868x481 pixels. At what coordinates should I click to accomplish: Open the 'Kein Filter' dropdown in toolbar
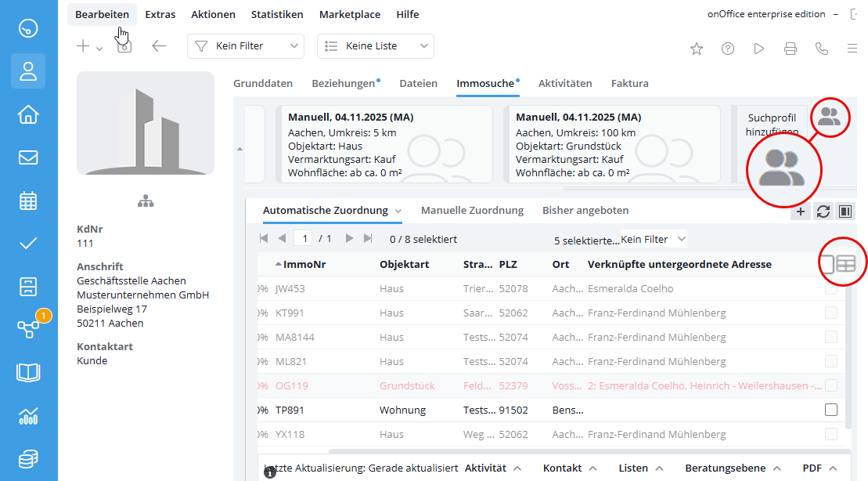pyautogui.click(x=246, y=46)
